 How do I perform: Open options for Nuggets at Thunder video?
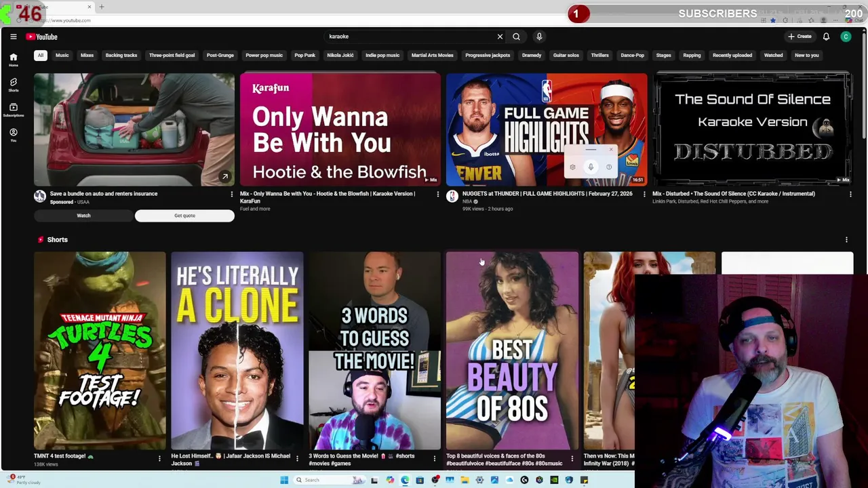[x=644, y=195]
